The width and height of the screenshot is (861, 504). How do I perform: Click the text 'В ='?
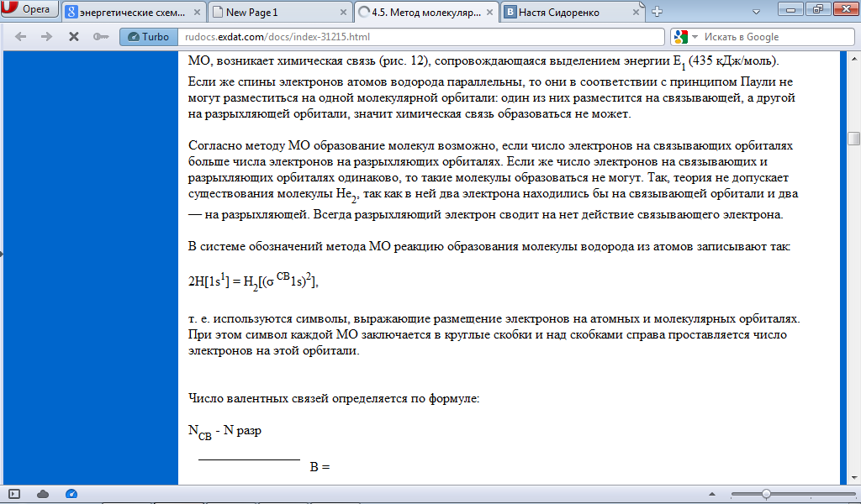pyautogui.click(x=320, y=467)
